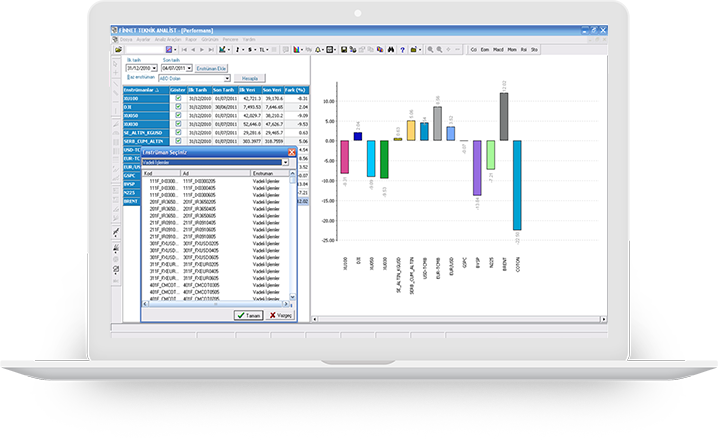This screenshot has width=718, height=440.
Task: Click the blue question mark help icon
Action: click(x=402, y=49)
